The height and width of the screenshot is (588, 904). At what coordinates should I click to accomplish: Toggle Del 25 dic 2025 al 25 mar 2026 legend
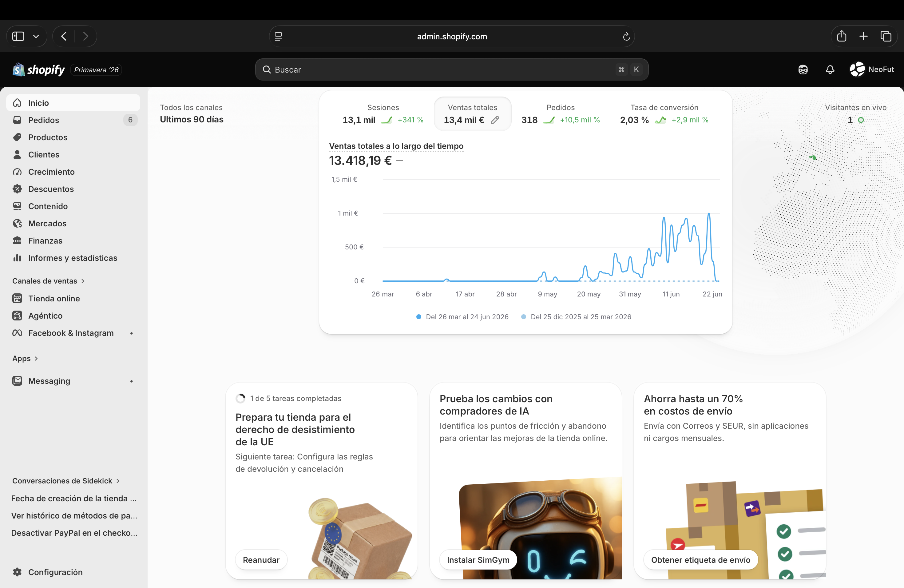[x=576, y=317]
